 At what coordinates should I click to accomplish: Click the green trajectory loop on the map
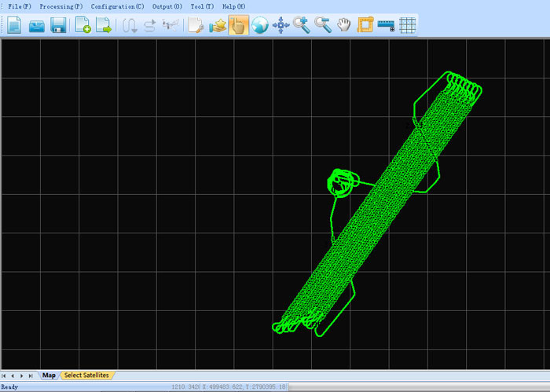341,181
